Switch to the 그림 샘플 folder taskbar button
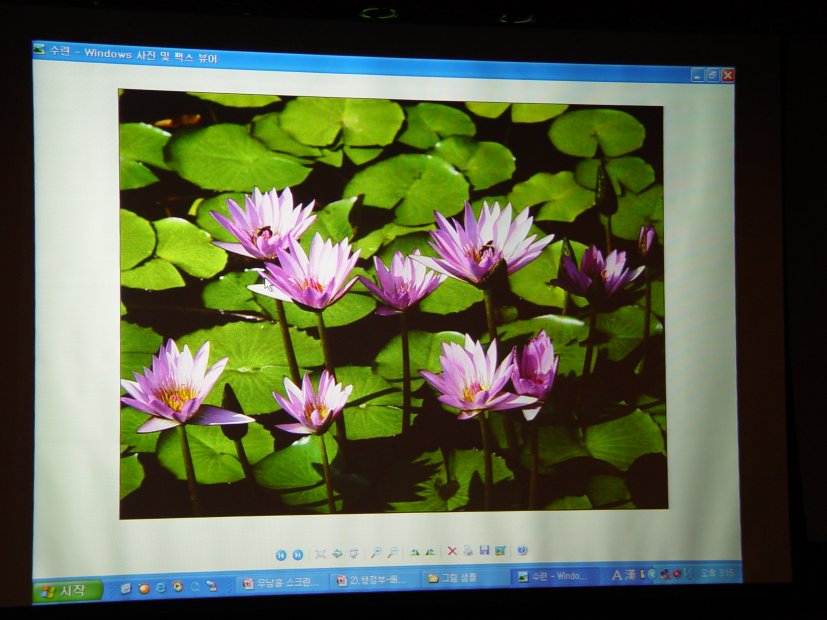The image size is (827, 620). pyautogui.click(x=464, y=578)
